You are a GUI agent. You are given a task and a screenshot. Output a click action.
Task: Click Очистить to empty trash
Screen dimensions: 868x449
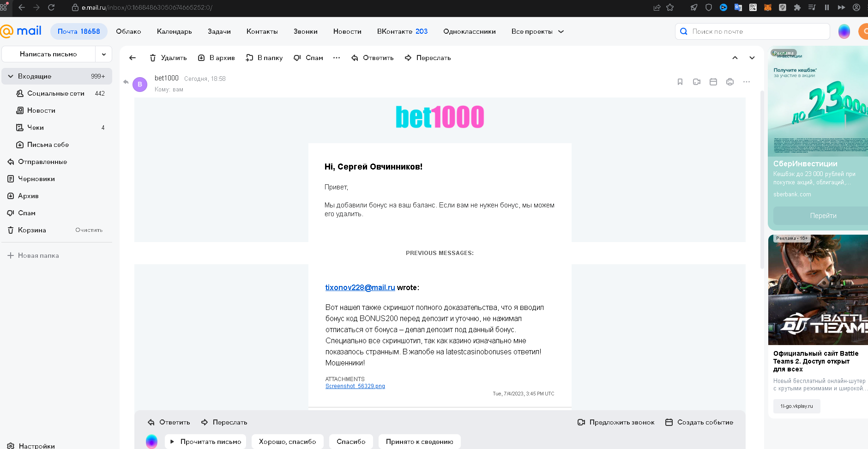click(89, 230)
